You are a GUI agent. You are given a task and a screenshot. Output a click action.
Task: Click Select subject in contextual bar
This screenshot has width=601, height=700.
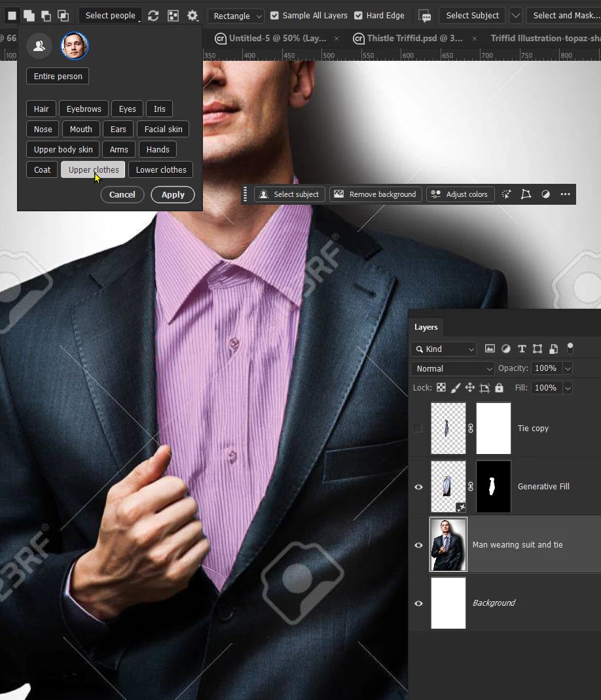[289, 194]
